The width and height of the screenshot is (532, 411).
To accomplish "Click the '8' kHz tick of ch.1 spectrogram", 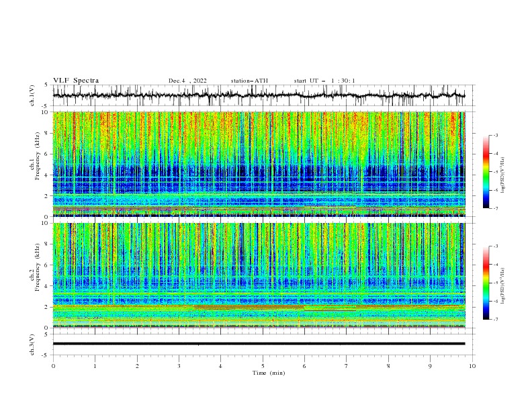I will pos(47,133).
